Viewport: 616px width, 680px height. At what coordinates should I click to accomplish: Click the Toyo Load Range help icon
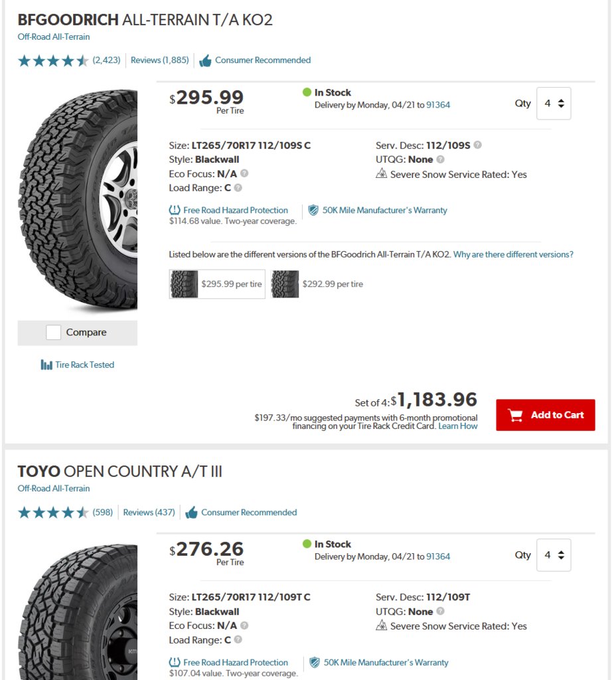[x=238, y=639]
